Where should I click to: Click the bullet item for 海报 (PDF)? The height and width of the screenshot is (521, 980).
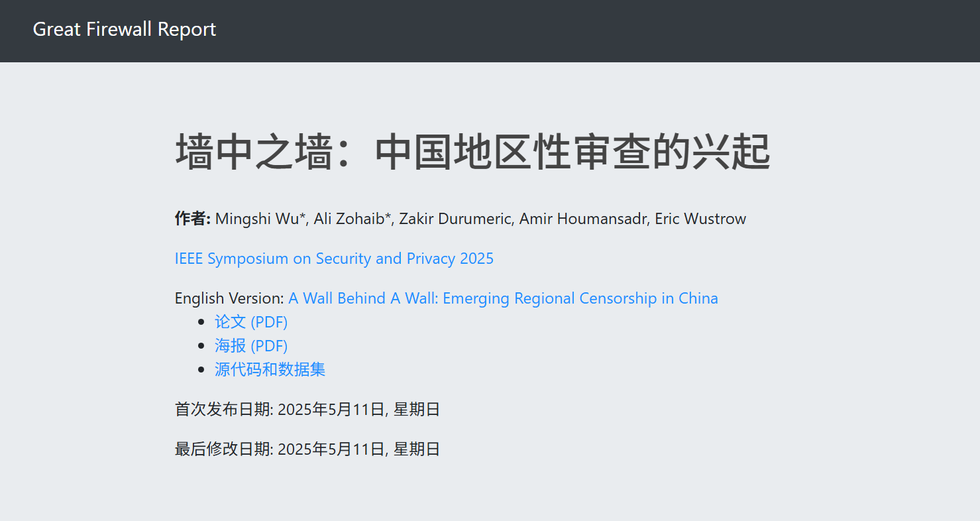pos(251,345)
